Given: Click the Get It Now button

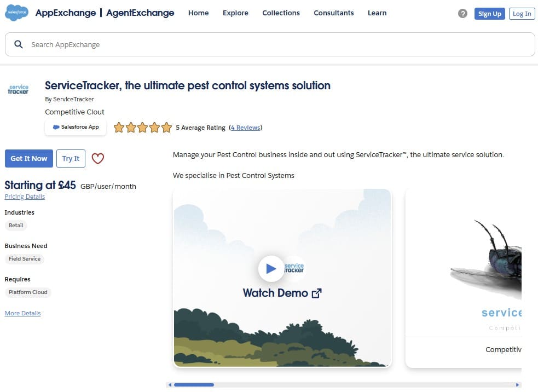Looking at the screenshot, I should coord(29,158).
